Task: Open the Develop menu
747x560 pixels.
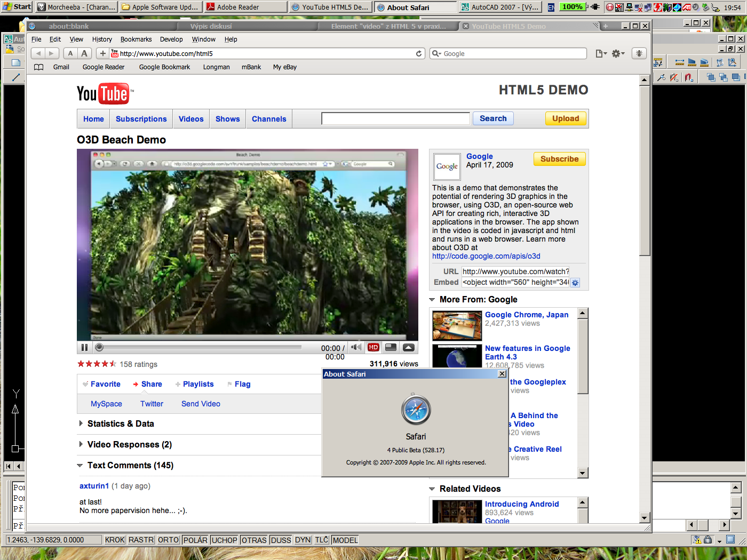Action: pos(171,39)
